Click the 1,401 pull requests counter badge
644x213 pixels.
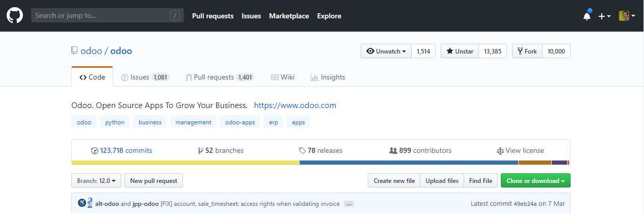(x=245, y=77)
